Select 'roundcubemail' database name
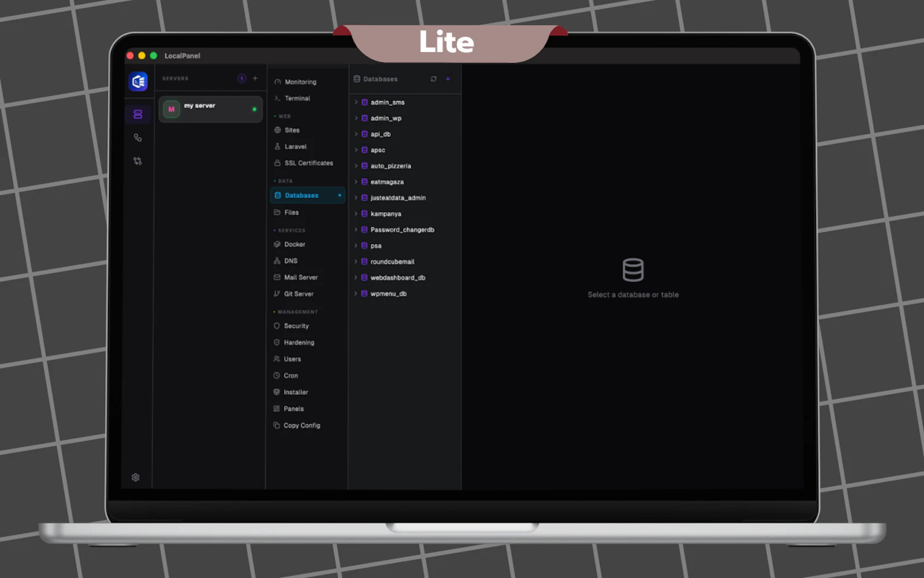The image size is (924, 578). tap(393, 261)
